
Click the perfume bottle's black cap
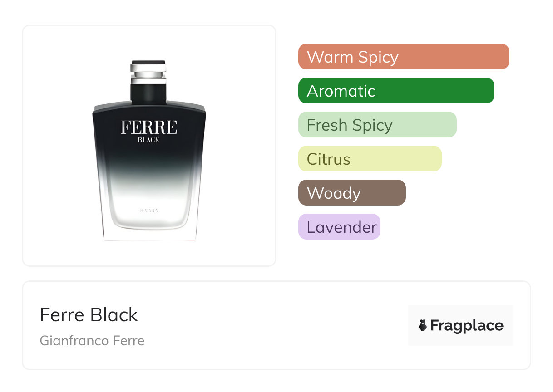click(148, 63)
